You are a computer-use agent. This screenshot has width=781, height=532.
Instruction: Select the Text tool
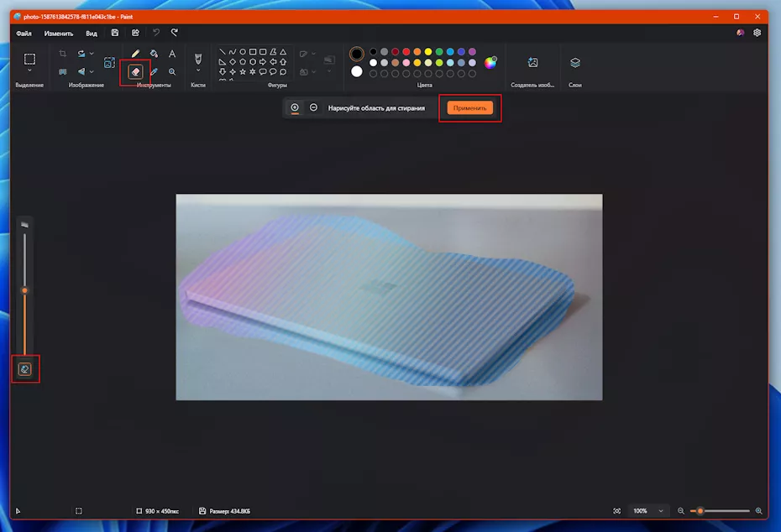172,53
